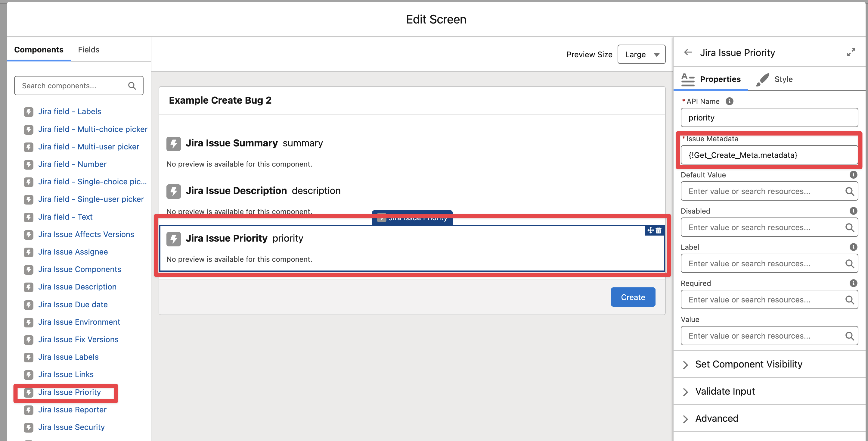Expand the Set Component Visibility section

pyautogui.click(x=749, y=364)
